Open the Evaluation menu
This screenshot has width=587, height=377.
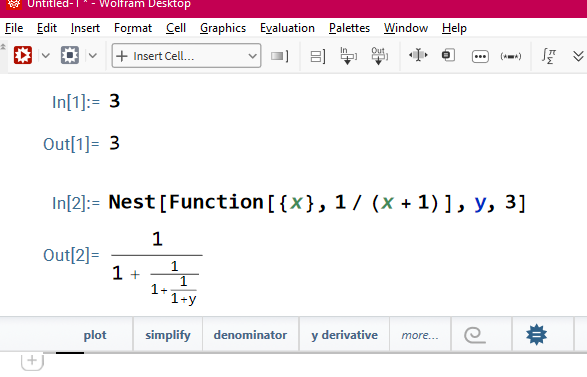[x=287, y=28]
